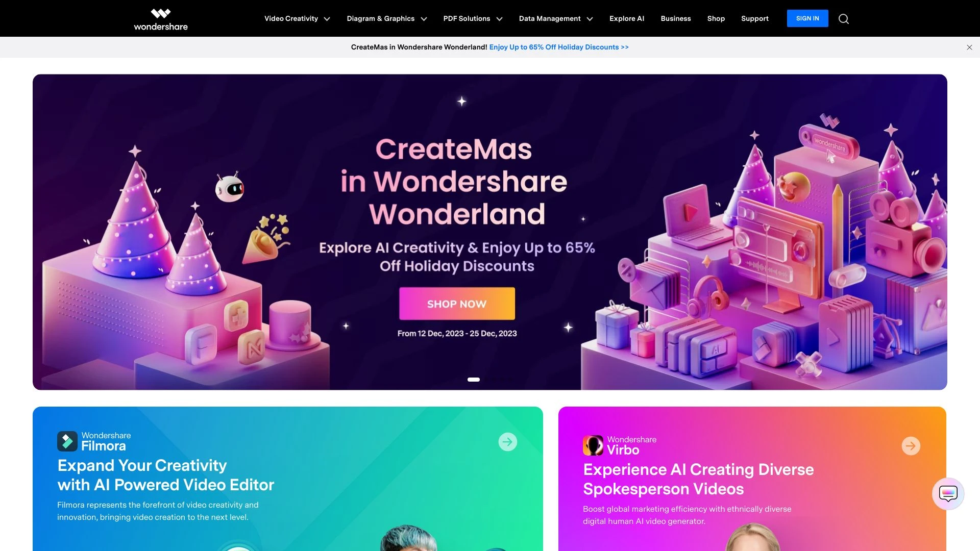980x551 pixels.
Task: Click the holiday discount link text
Action: [x=559, y=46]
